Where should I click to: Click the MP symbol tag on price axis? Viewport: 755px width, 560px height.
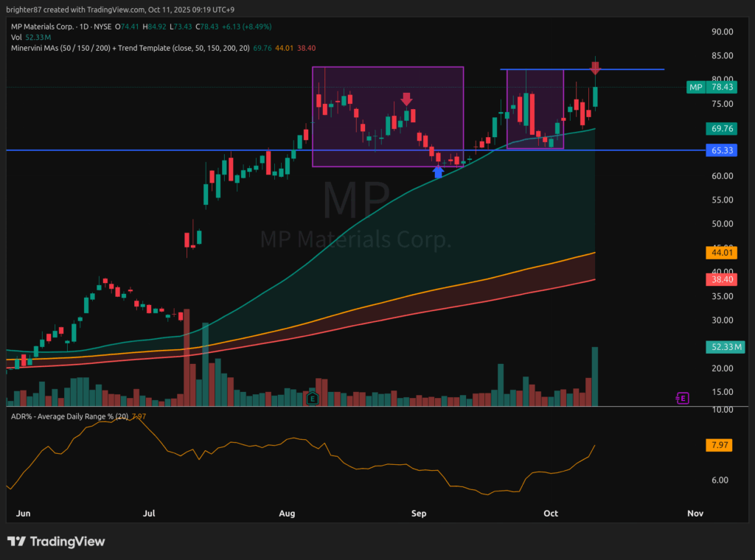click(x=695, y=87)
